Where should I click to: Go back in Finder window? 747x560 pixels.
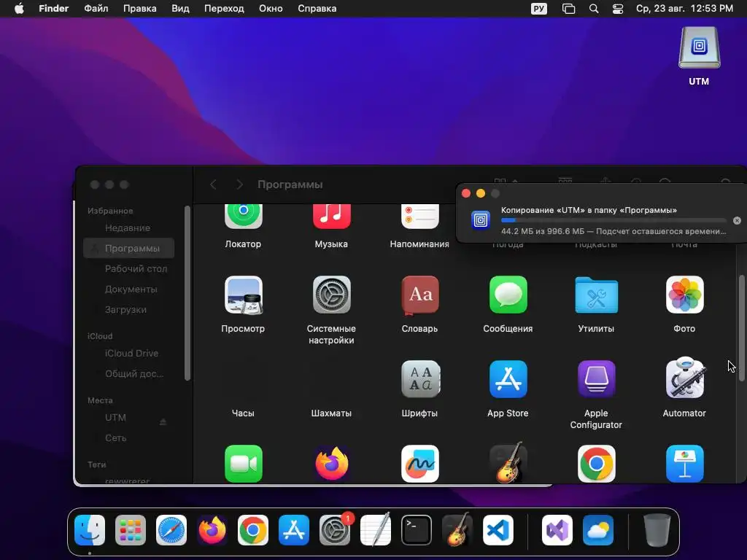[x=214, y=184]
